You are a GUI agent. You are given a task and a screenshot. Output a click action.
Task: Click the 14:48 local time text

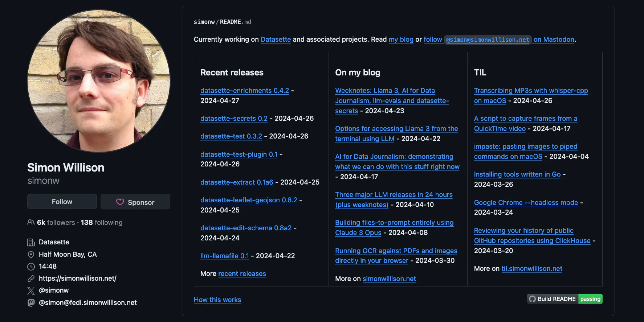click(48, 267)
